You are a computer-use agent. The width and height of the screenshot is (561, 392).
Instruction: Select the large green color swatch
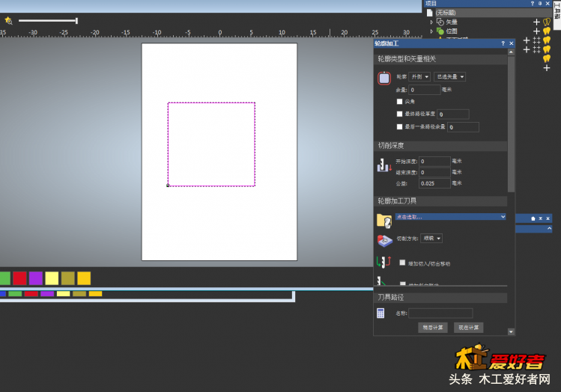(4, 278)
